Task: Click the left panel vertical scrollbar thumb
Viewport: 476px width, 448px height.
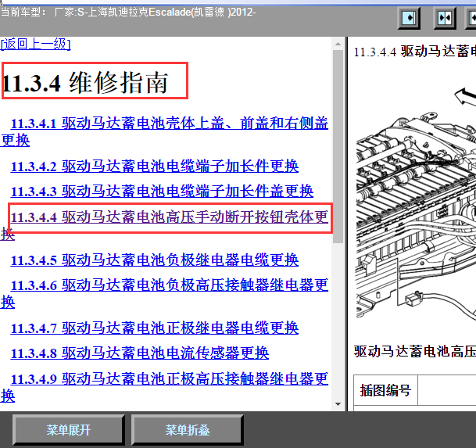Action: click(x=338, y=146)
